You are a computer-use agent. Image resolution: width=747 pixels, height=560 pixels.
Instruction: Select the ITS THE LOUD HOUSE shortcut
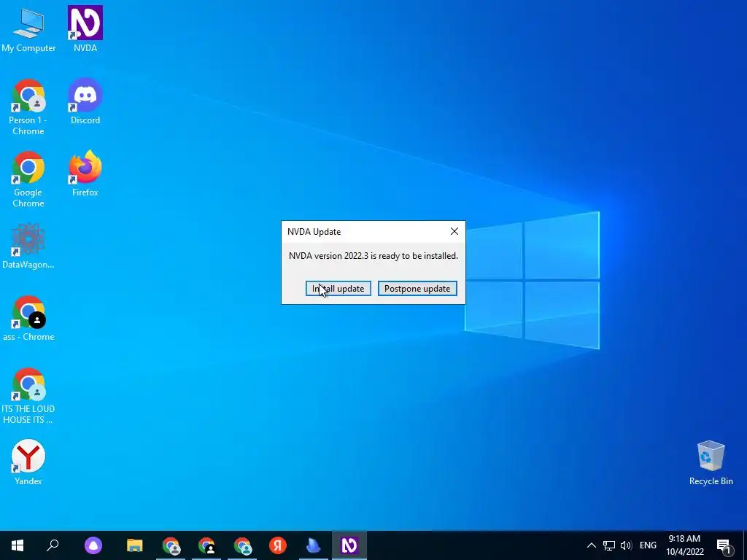coord(28,396)
